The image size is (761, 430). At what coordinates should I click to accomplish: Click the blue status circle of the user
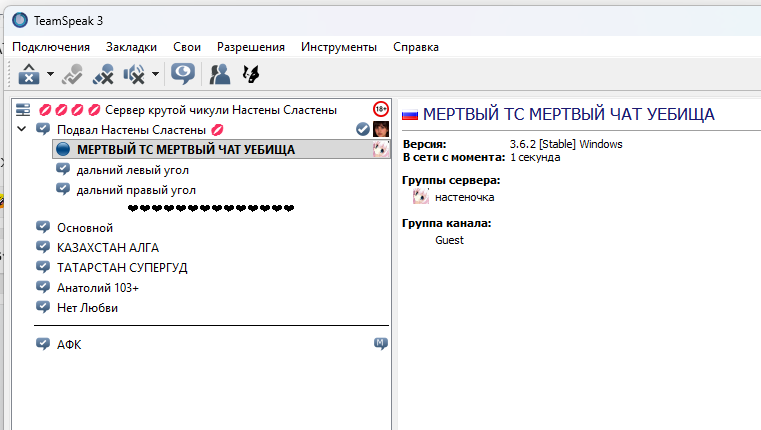(63, 149)
